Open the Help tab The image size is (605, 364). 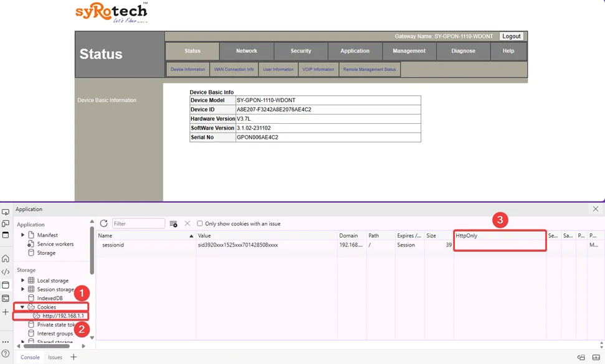coord(508,51)
